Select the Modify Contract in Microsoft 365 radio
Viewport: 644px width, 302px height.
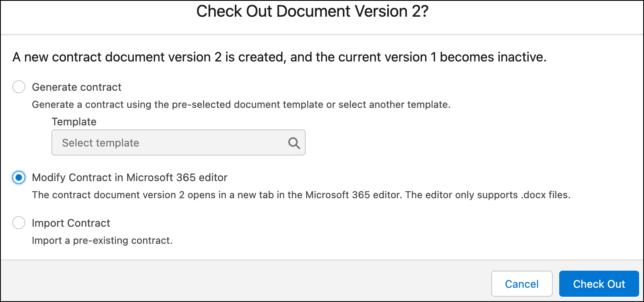point(19,177)
